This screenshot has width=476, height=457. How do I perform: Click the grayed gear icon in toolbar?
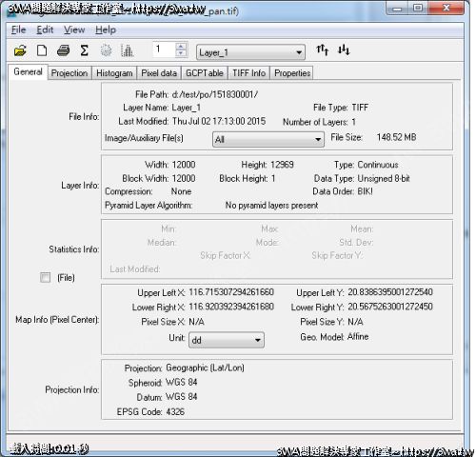pyautogui.click(x=106, y=50)
